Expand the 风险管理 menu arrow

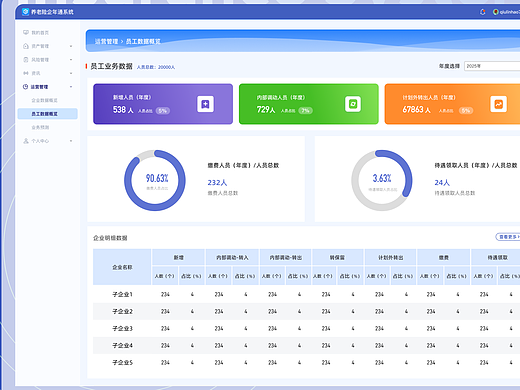71,60
